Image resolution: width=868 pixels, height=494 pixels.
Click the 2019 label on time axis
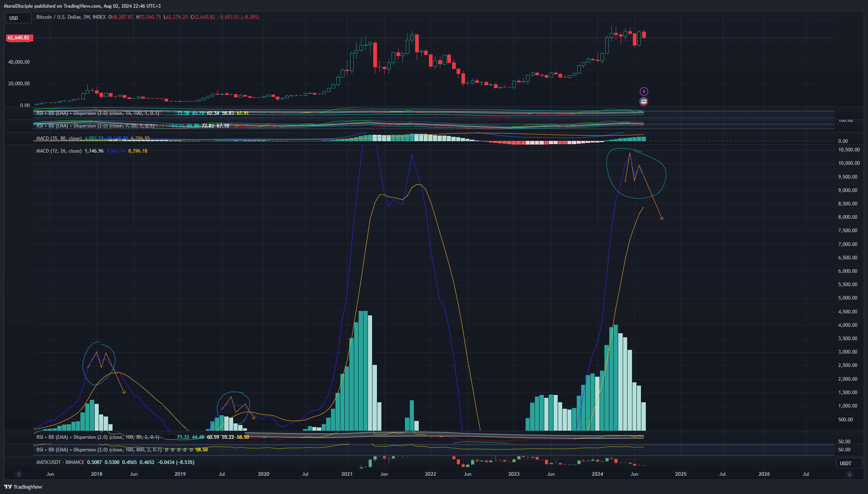point(180,474)
